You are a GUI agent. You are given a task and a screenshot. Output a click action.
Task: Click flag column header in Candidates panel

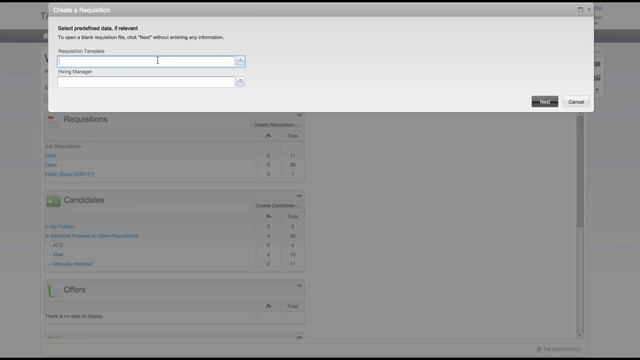[x=268, y=217]
